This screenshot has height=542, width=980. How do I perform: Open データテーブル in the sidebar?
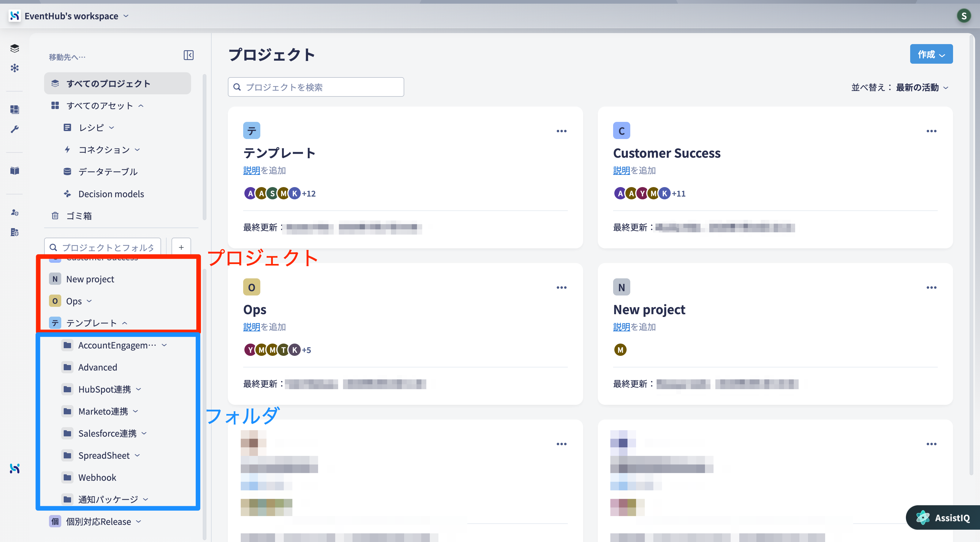click(108, 171)
